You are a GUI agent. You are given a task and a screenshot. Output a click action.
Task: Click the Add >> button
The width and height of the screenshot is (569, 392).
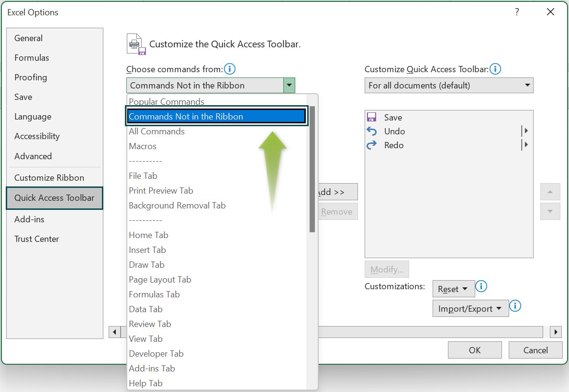click(338, 192)
